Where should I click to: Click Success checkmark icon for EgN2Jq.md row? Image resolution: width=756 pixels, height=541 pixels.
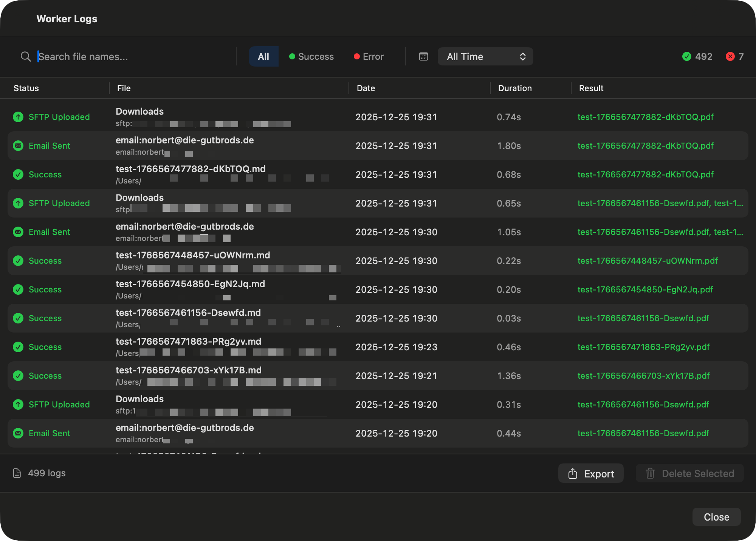point(18,289)
